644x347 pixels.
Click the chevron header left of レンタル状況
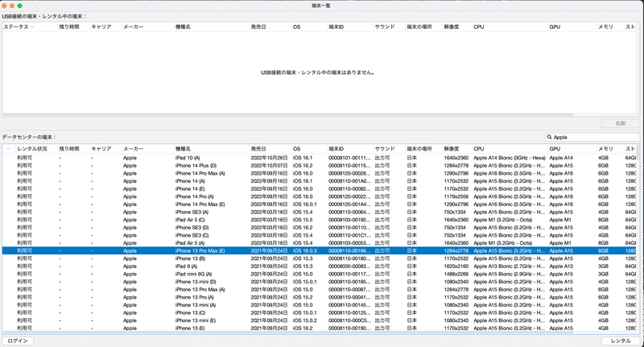pyautogui.click(x=8, y=149)
